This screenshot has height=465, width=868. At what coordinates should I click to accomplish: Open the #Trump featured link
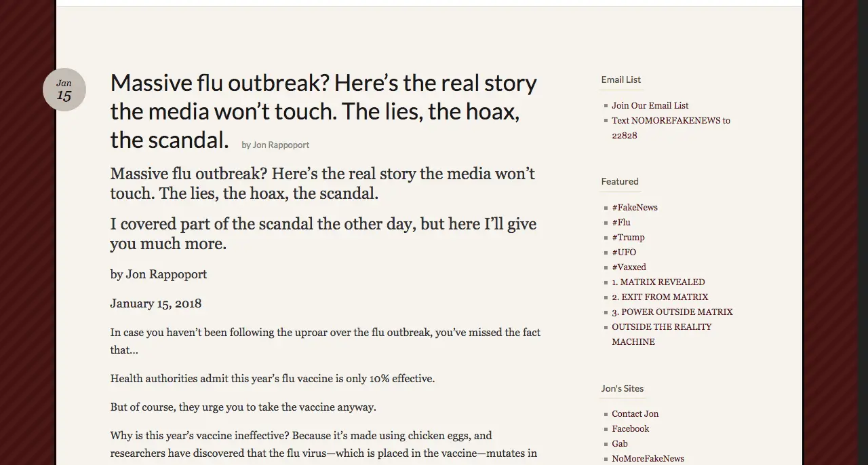628,237
